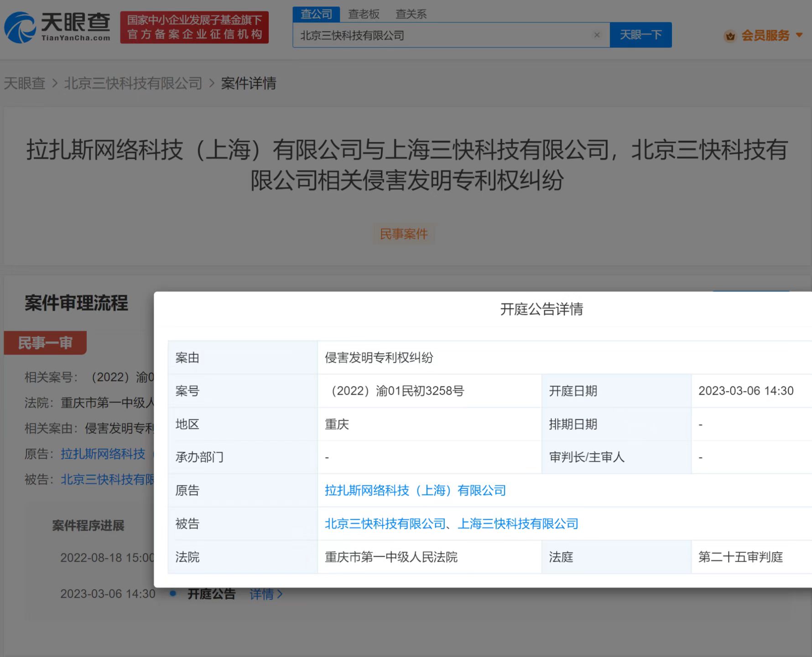Click the crown icon beside 会员服务
The width and height of the screenshot is (812, 657).
(x=730, y=36)
